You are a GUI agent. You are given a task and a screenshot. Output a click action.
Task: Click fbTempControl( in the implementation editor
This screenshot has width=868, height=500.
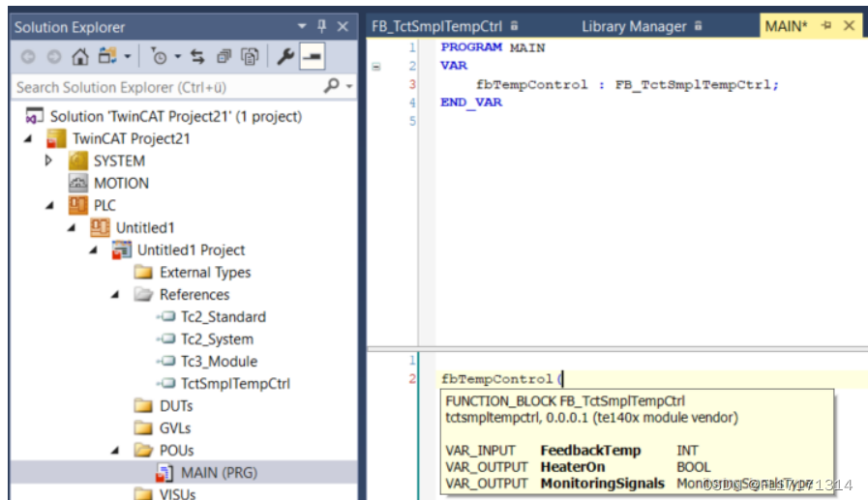point(501,379)
